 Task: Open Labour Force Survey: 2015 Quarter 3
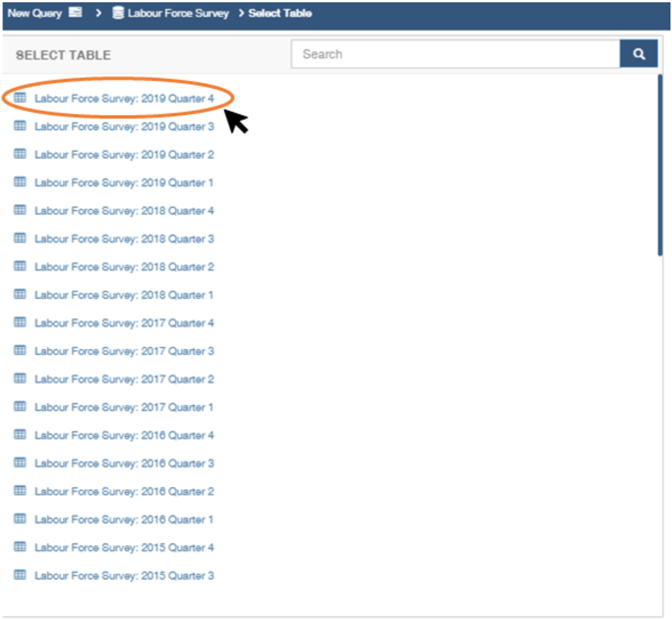click(124, 575)
